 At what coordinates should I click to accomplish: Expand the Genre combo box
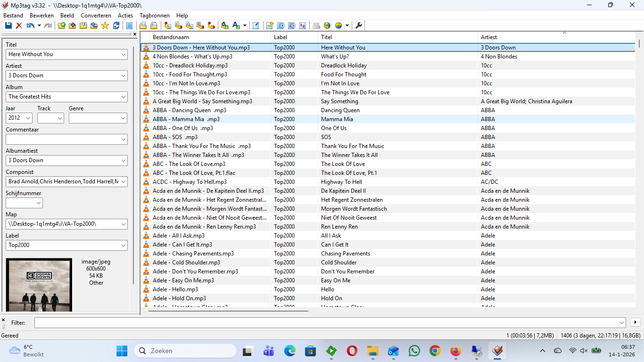(x=124, y=118)
